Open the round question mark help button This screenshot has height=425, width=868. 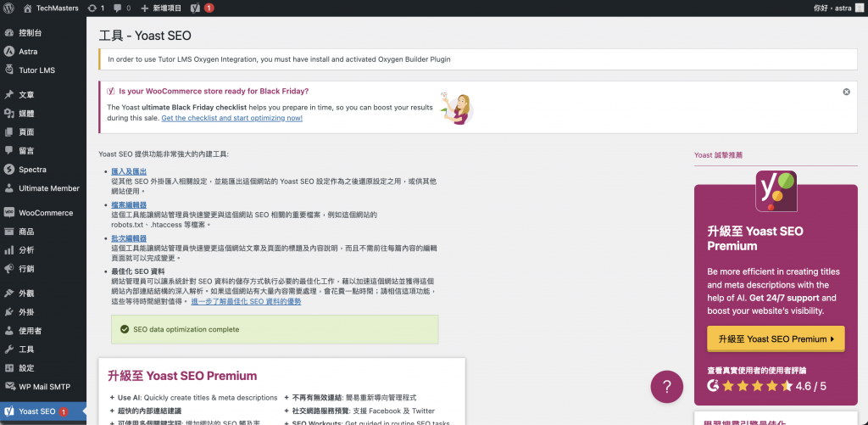tap(666, 386)
